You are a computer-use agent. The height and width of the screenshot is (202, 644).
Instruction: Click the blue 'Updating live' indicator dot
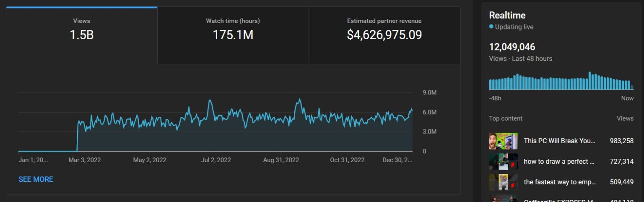(x=491, y=26)
